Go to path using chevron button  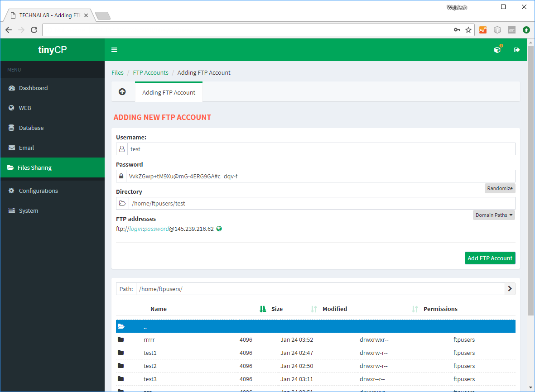(x=510, y=289)
